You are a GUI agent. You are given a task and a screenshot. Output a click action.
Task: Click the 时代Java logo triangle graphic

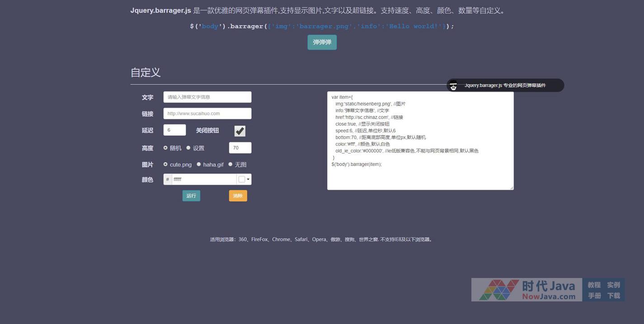click(499, 290)
